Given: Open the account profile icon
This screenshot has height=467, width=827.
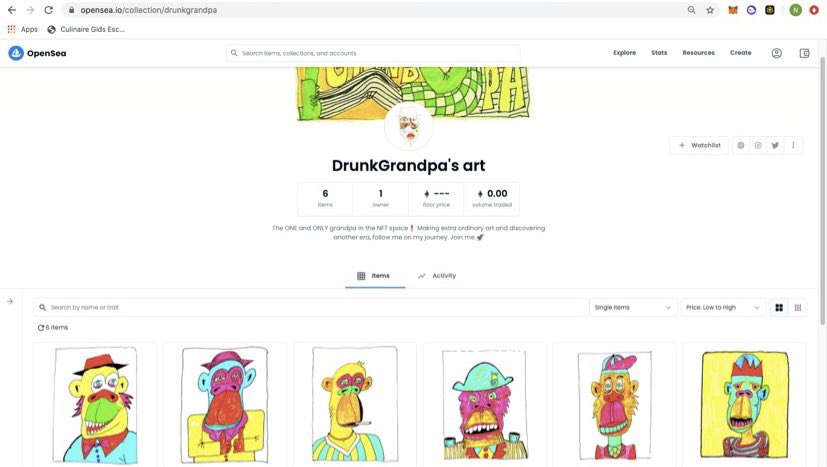Looking at the screenshot, I should coord(776,53).
